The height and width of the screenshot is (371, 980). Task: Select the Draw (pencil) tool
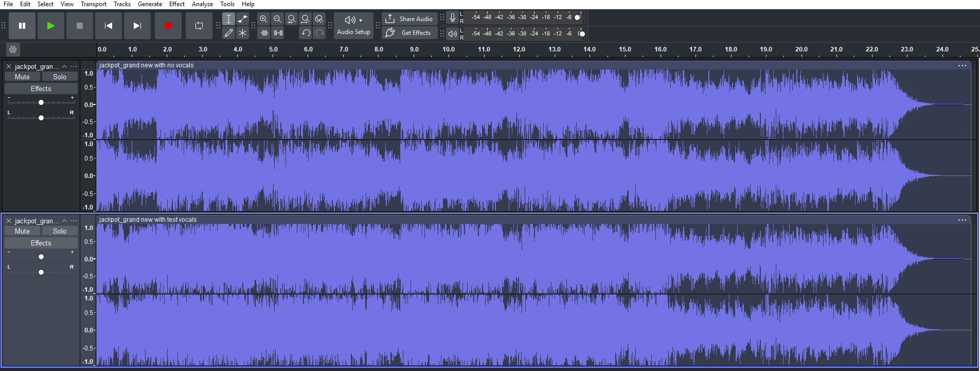pos(228,33)
